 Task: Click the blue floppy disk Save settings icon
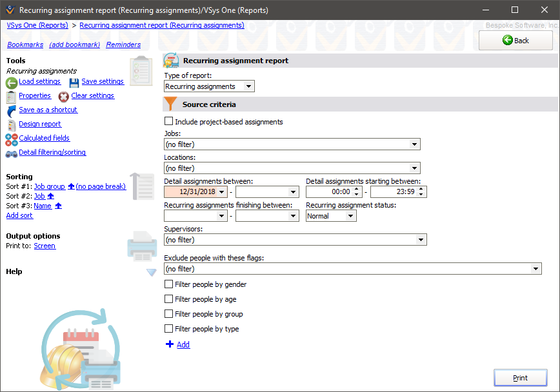point(75,81)
